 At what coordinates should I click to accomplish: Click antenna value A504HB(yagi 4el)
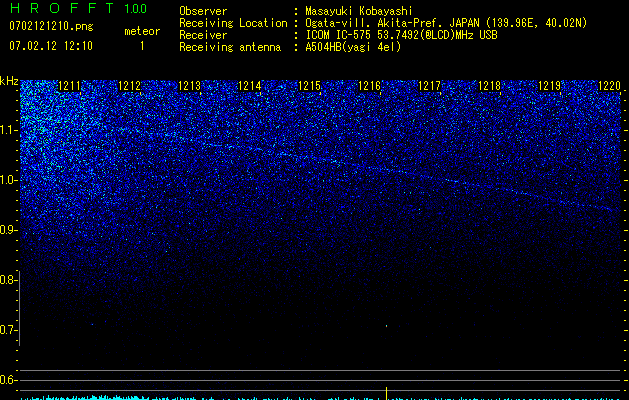(353, 47)
